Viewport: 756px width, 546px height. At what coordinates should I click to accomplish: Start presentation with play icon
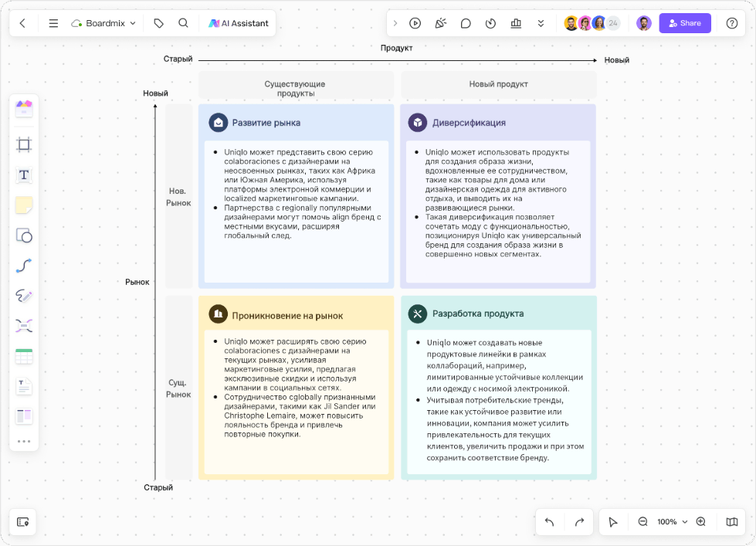coord(415,23)
